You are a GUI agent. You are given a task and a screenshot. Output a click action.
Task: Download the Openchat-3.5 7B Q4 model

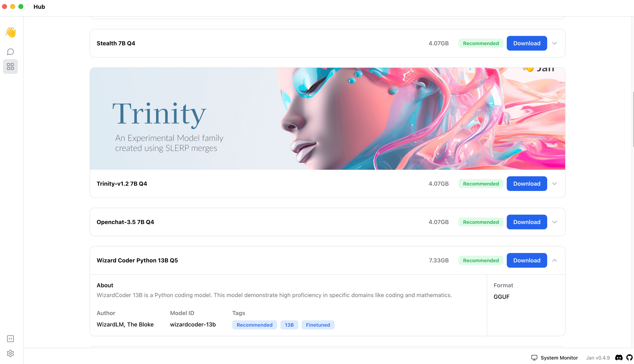click(x=527, y=222)
